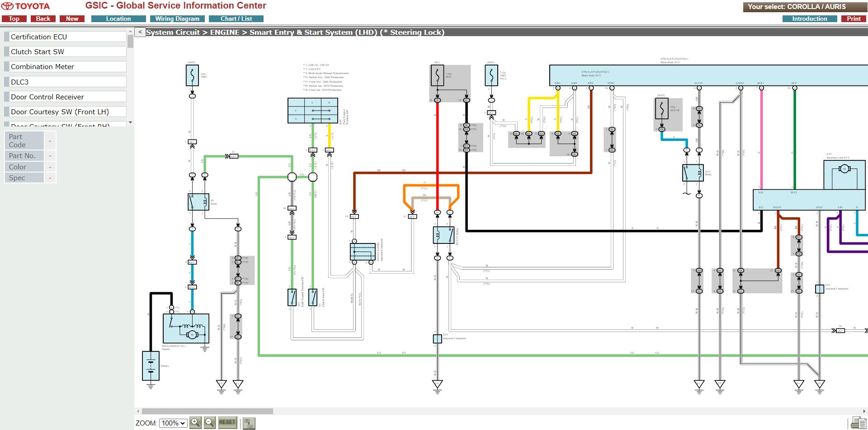Click the Print button in header
868x430 pixels.
click(854, 19)
